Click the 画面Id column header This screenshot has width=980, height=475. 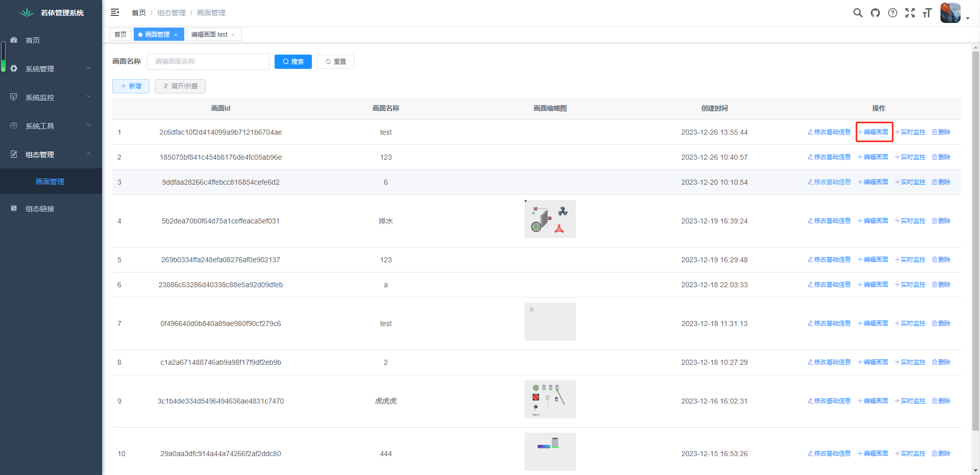(x=220, y=108)
